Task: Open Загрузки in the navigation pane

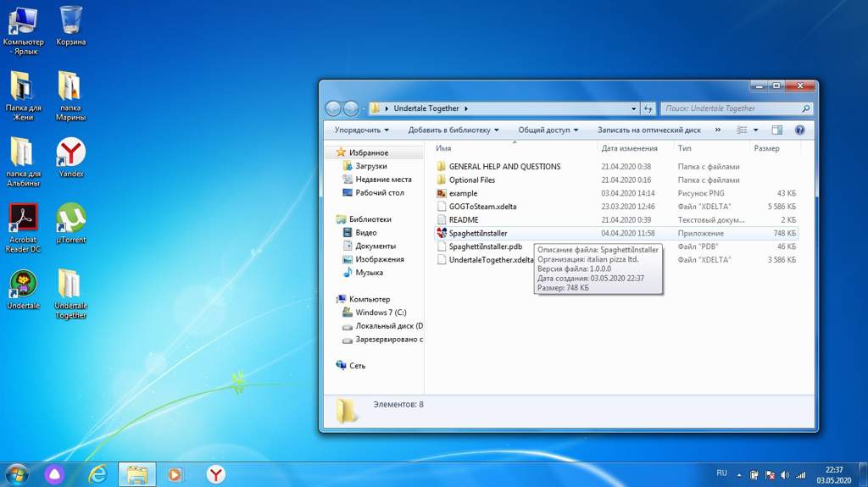Action: (x=371, y=165)
